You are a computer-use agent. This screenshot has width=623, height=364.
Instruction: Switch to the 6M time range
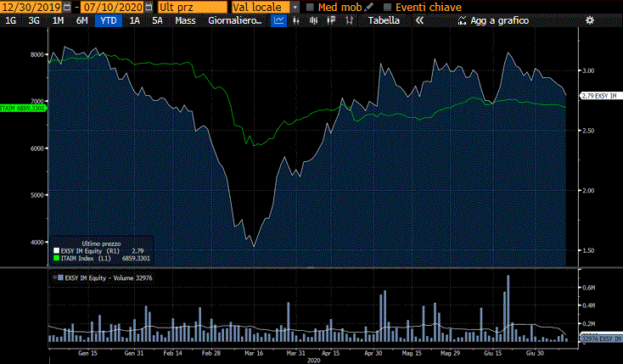pyautogui.click(x=81, y=20)
